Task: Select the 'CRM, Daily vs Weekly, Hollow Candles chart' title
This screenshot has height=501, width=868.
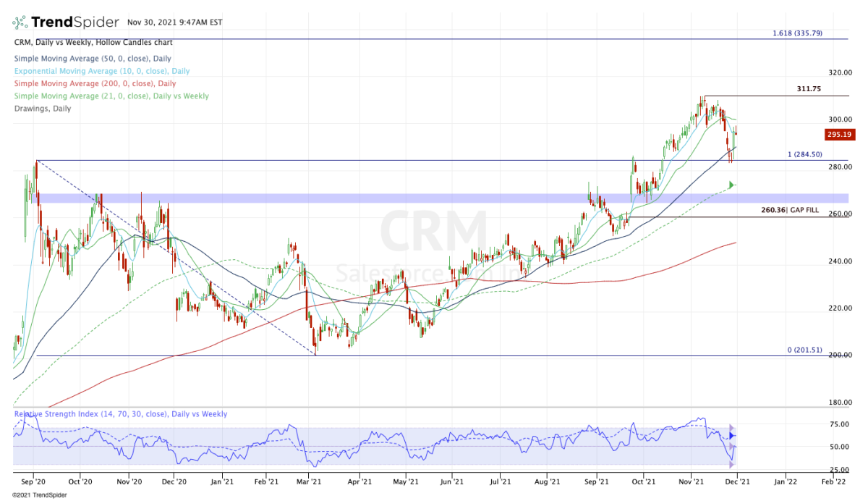Action: click(94, 43)
